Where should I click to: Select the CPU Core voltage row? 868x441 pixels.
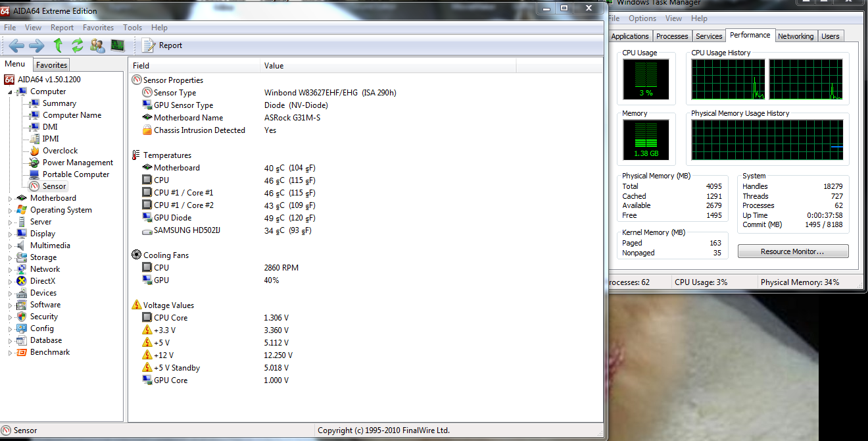coord(366,318)
